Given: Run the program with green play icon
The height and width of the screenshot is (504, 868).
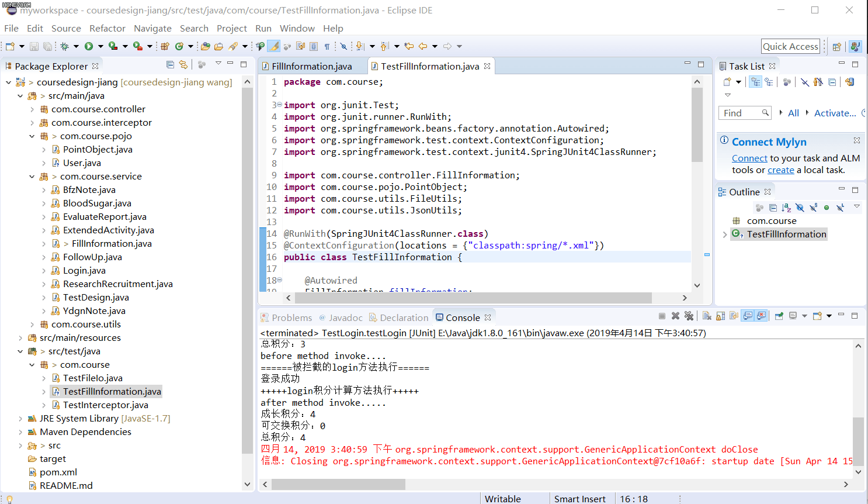Looking at the screenshot, I should pos(89,46).
